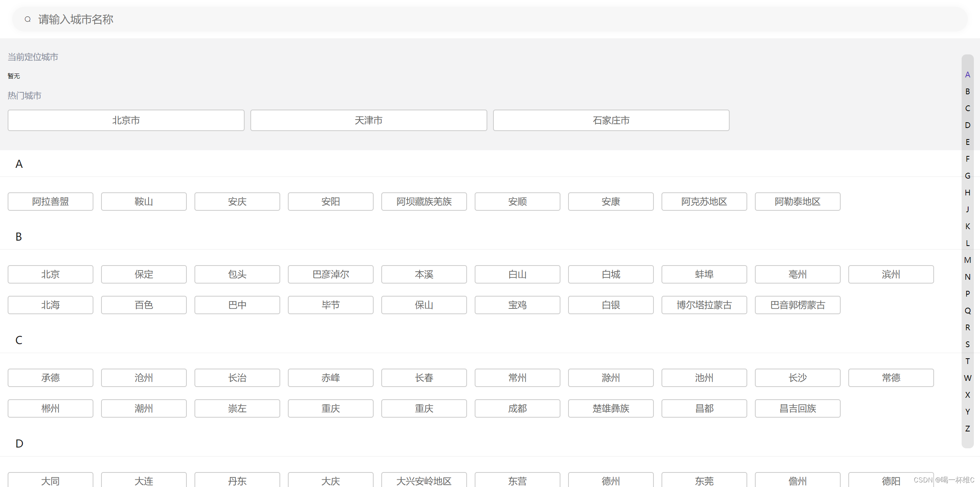
Task: Choose 赤峰 city button
Action: point(331,378)
